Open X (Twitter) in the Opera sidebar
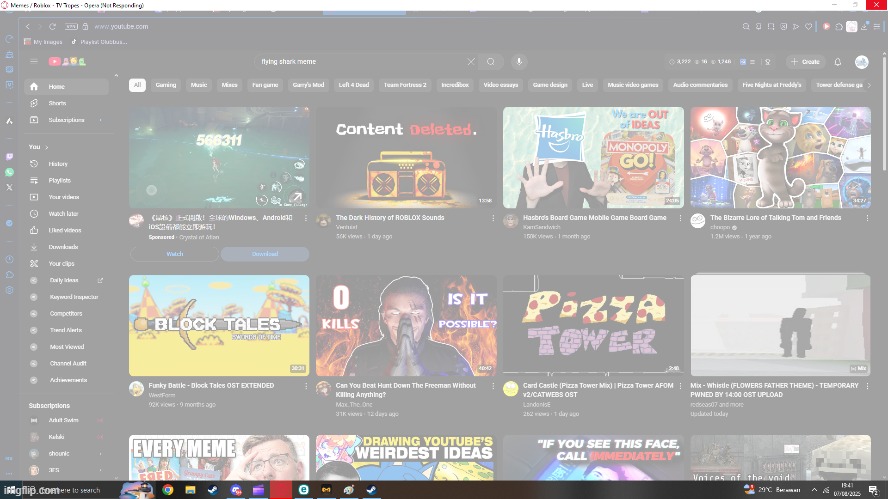The image size is (888, 499). pos(9,187)
